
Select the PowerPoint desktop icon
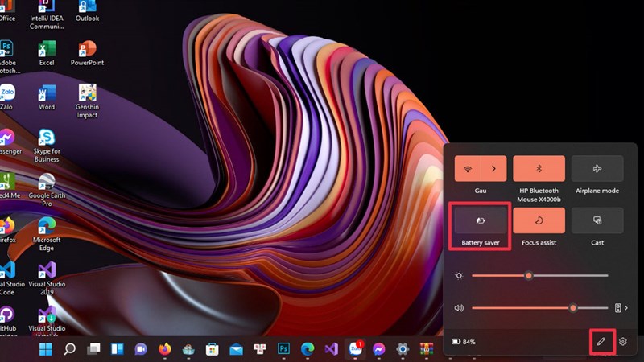(x=87, y=53)
